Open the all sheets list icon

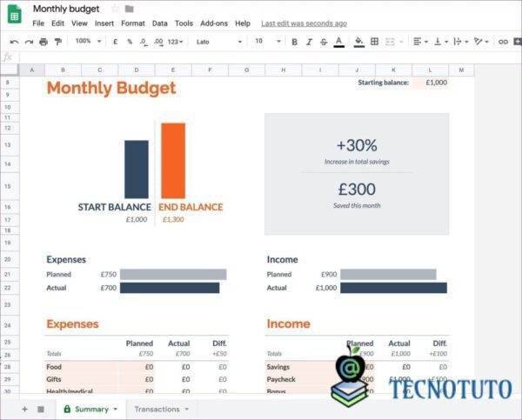41,409
